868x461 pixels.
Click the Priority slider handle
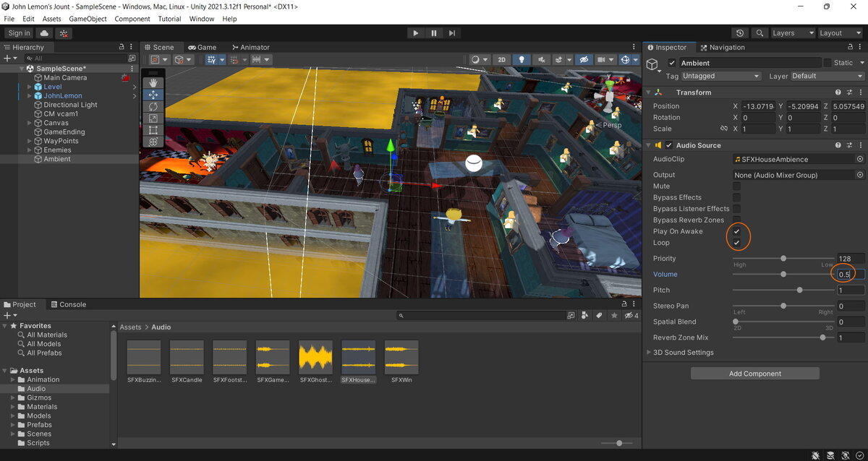(783, 258)
